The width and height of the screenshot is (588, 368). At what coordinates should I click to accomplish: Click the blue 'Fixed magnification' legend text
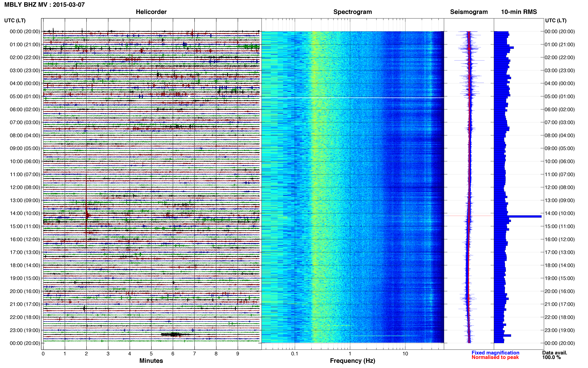pyautogui.click(x=495, y=353)
